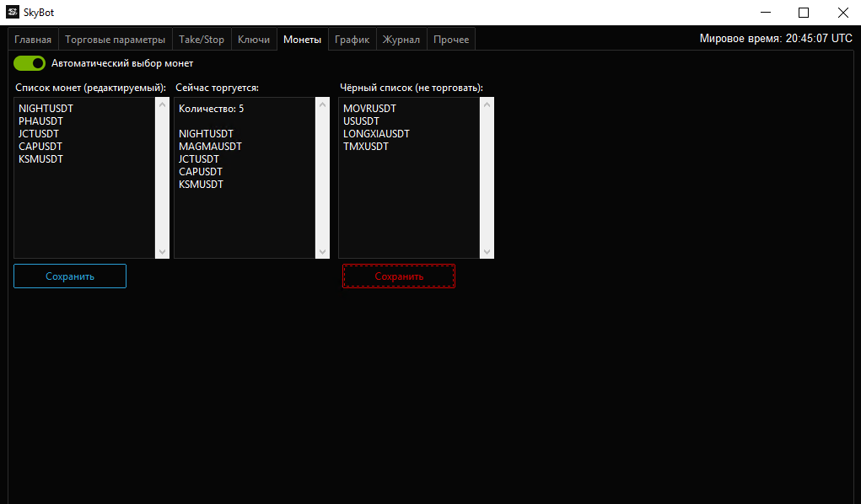Click TMXUSDT in the blacklist

(366, 147)
